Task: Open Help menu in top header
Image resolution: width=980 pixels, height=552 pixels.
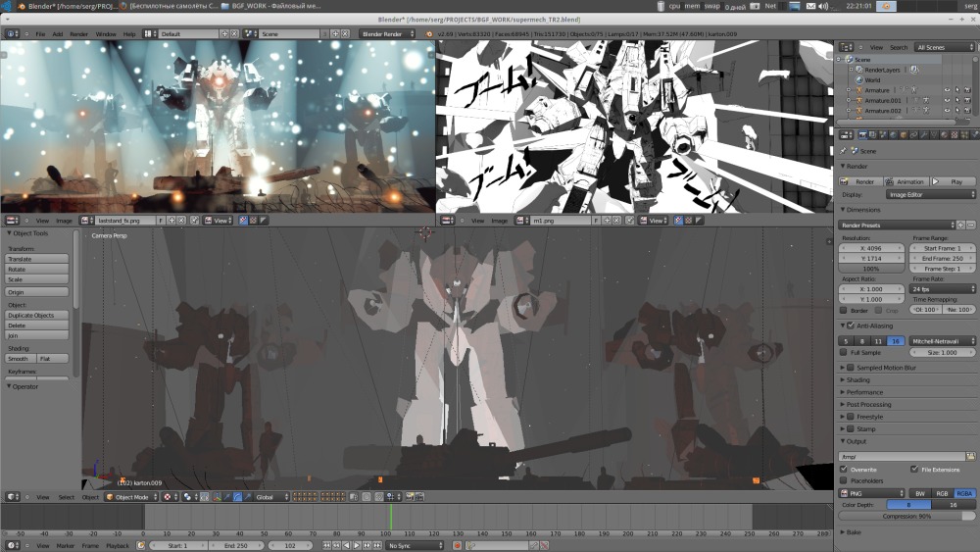Action: pos(129,33)
